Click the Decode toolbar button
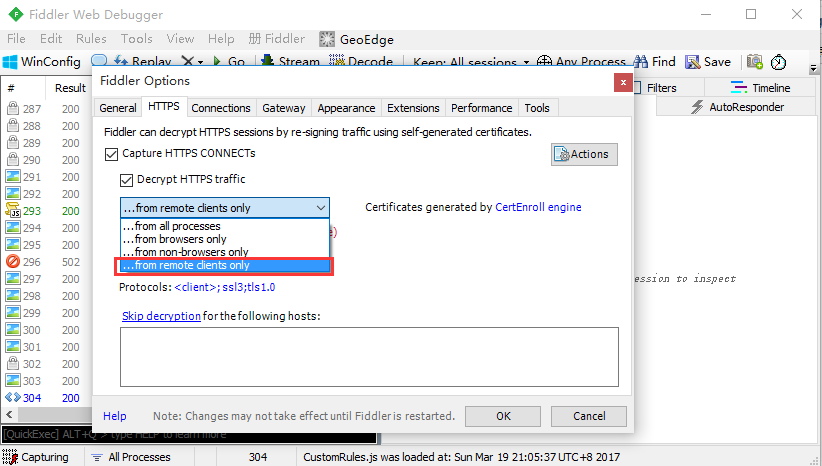 [361, 61]
